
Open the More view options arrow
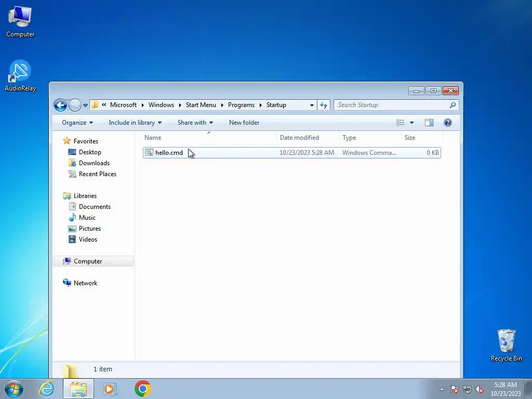(411, 123)
